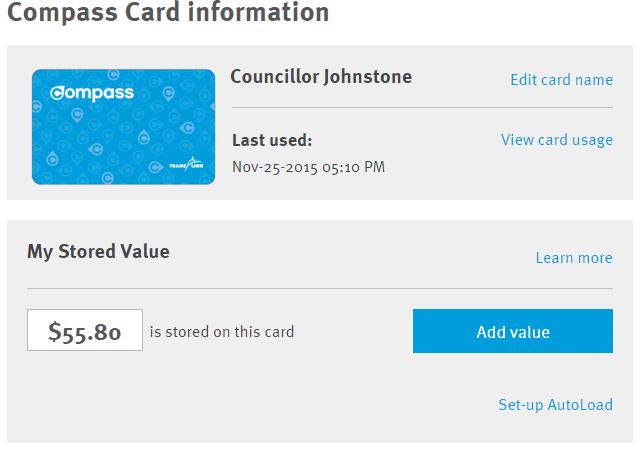Open Learn more about stored value
641x453 pixels.
coord(574,258)
